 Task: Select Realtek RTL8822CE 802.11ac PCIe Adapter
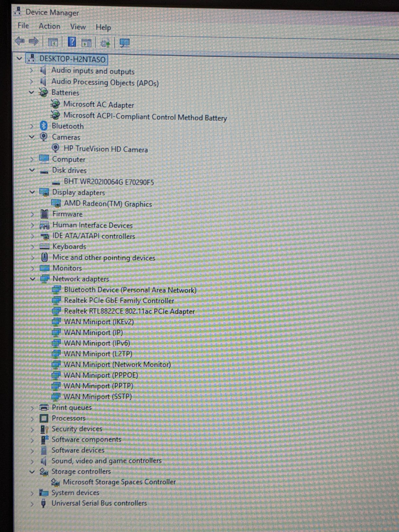click(129, 311)
